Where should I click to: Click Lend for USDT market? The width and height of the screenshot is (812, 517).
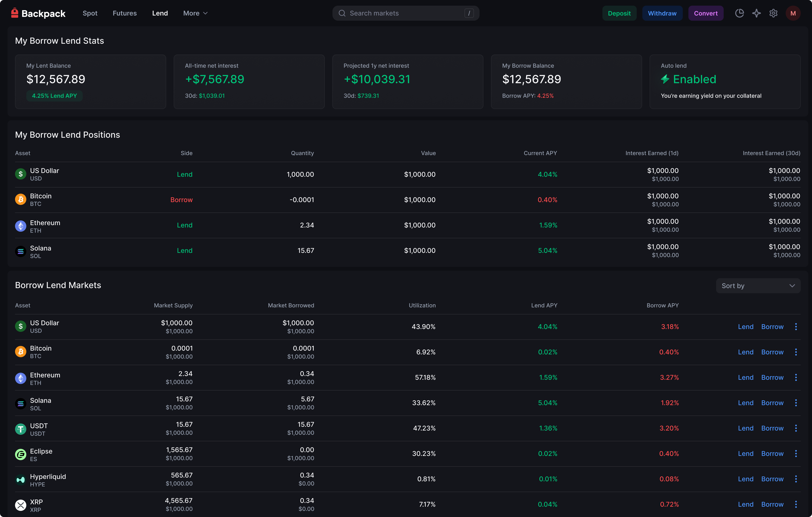[746, 428]
